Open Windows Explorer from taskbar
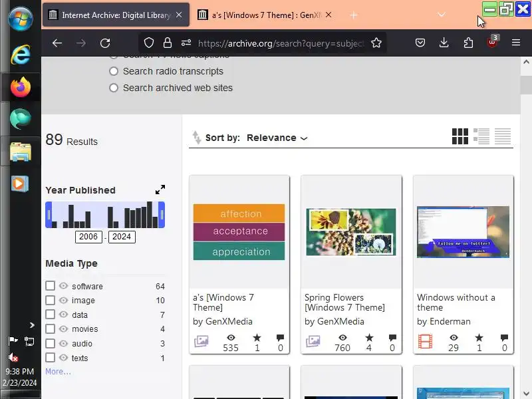This screenshot has width=532, height=399. point(21,152)
